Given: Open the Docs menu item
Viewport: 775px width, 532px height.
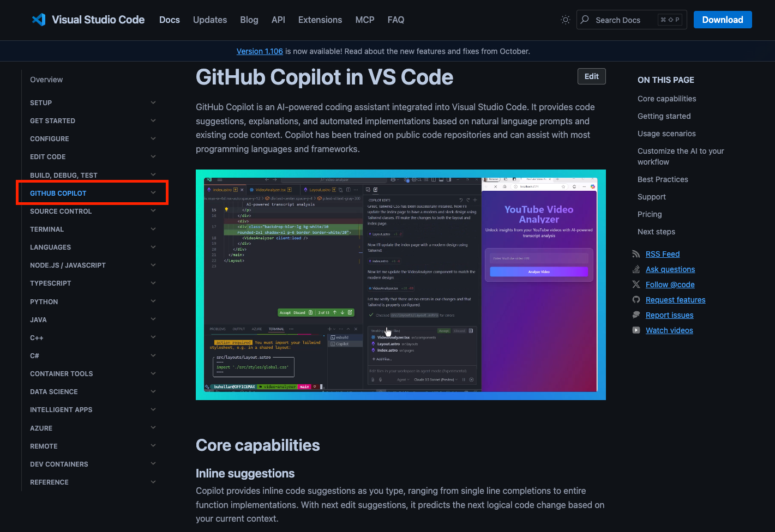Looking at the screenshot, I should coord(170,20).
